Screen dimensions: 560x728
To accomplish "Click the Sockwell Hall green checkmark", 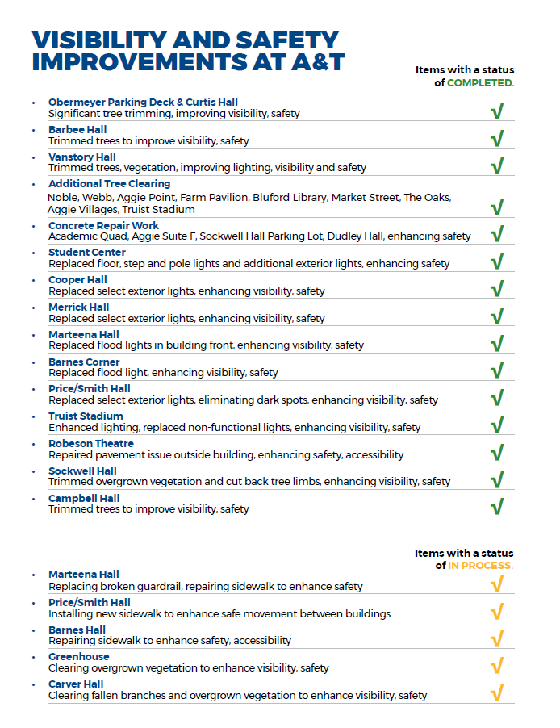I will pos(497,479).
